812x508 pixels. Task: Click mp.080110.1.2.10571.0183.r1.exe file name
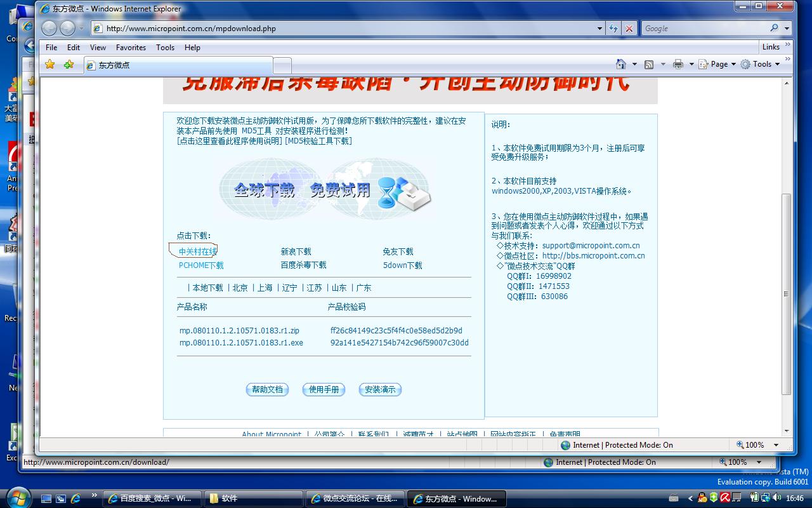(x=241, y=343)
